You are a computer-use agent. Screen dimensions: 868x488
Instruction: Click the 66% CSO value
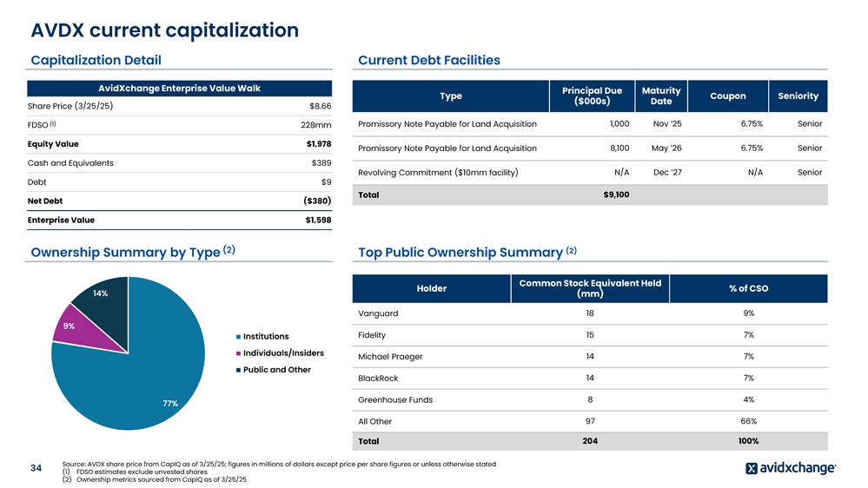(x=748, y=422)
